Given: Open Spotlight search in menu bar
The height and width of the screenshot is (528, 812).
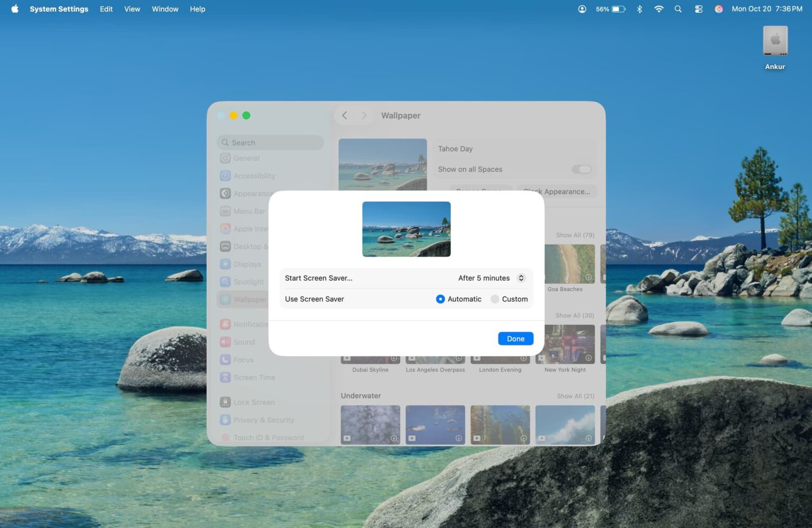Looking at the screenshot, I should (678, 9).
